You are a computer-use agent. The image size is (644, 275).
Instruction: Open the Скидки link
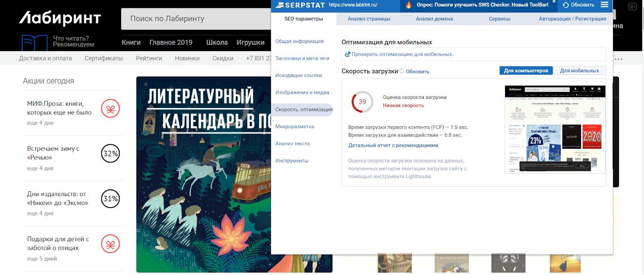223,58
